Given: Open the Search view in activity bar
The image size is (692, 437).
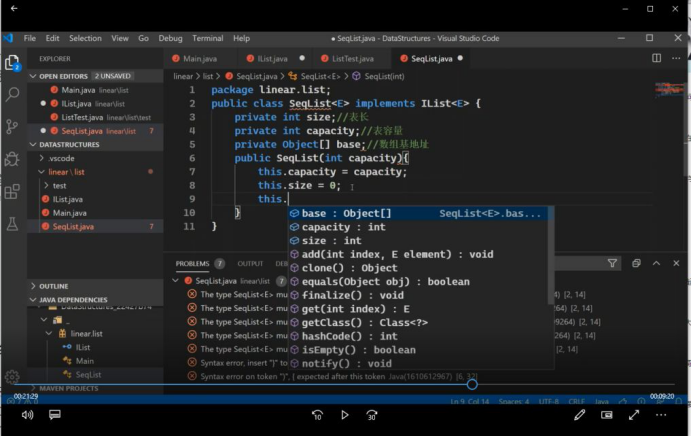Looking at the screenshot, I should 13,94.
